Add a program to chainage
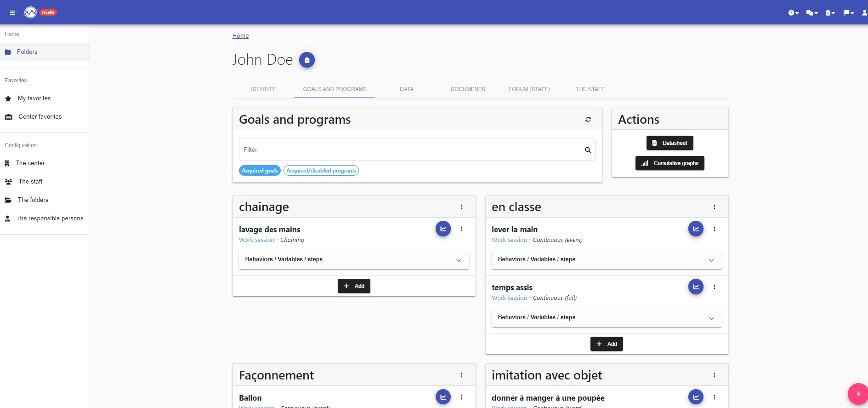This screenshot has width=868, height=408. pos(354,286)
